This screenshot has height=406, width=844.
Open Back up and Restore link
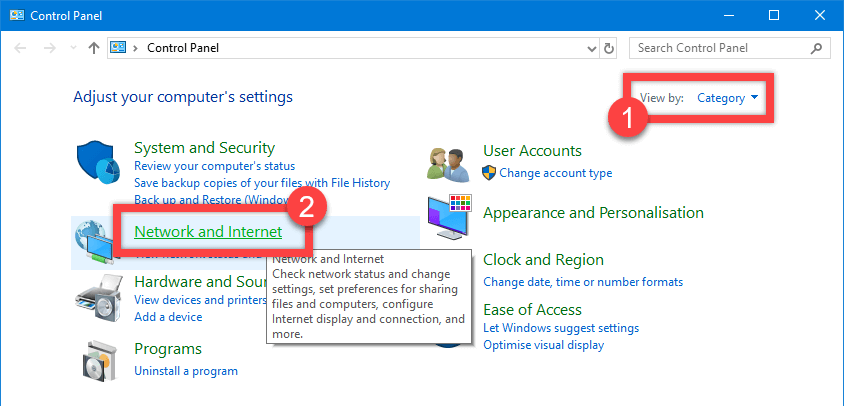(x=213, y=200)
